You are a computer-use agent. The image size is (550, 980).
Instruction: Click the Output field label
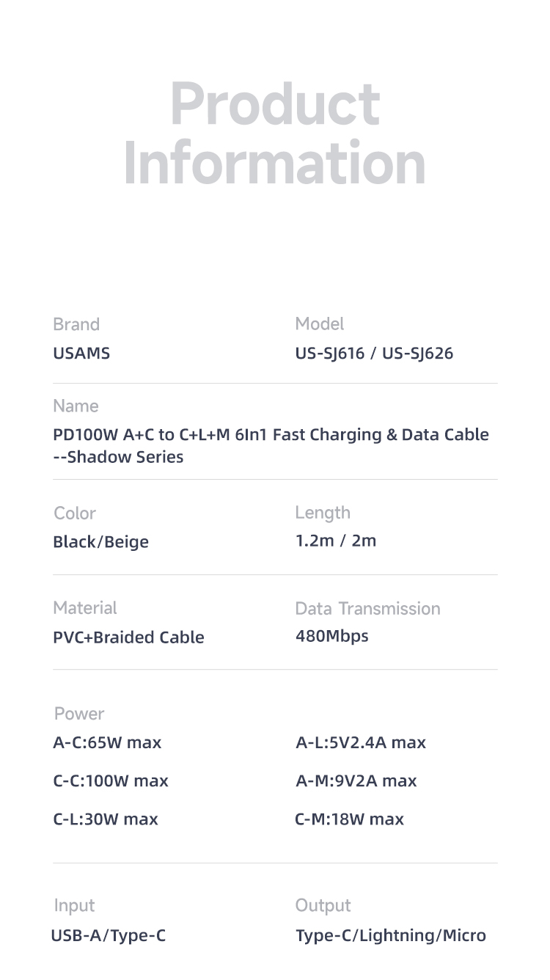pyautogui.click(x=323, y=906)
